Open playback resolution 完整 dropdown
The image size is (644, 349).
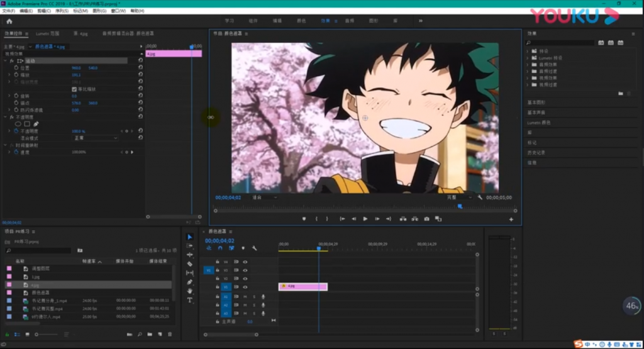(x=459, y=197)
